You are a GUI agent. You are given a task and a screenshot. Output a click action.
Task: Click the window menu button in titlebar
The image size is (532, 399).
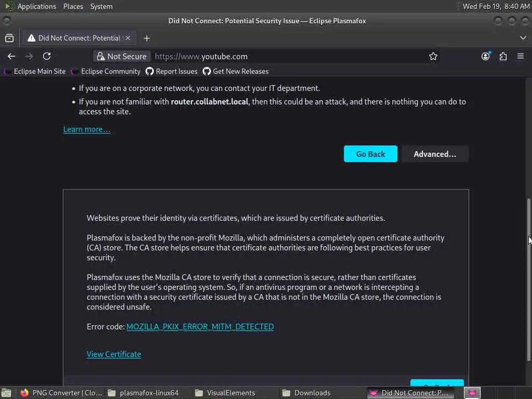coord(6,21)
